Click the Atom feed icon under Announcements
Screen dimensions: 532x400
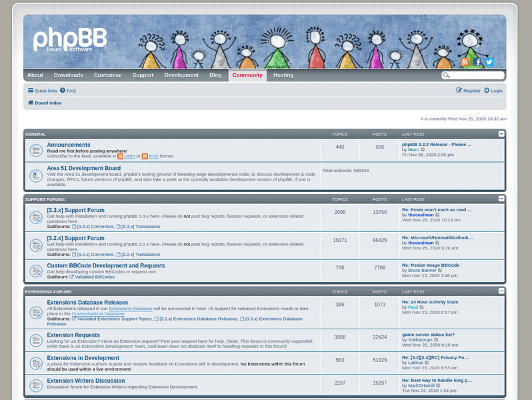point(121,156)
